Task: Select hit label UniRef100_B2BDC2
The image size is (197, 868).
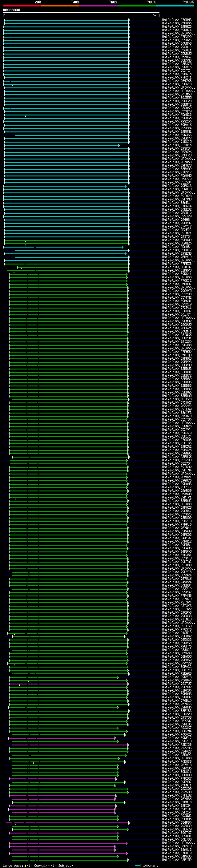Action: point(177,375)
